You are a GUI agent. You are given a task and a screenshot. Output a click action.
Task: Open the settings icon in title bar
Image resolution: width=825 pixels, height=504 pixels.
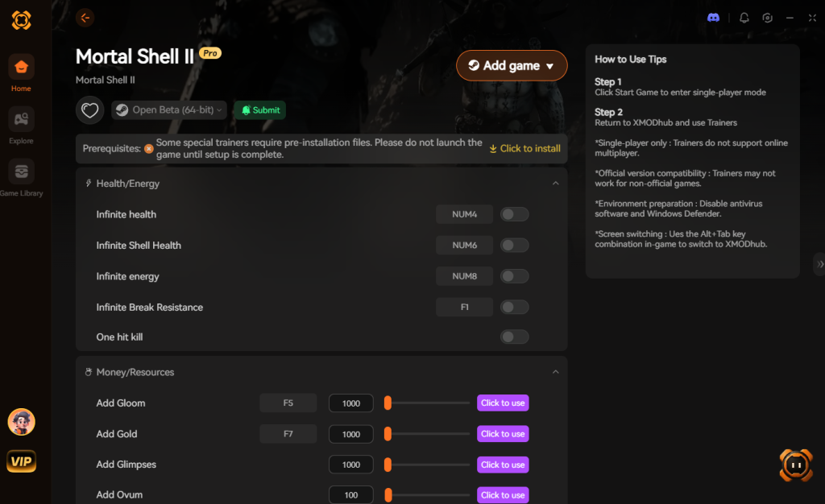tap(767, 18)
